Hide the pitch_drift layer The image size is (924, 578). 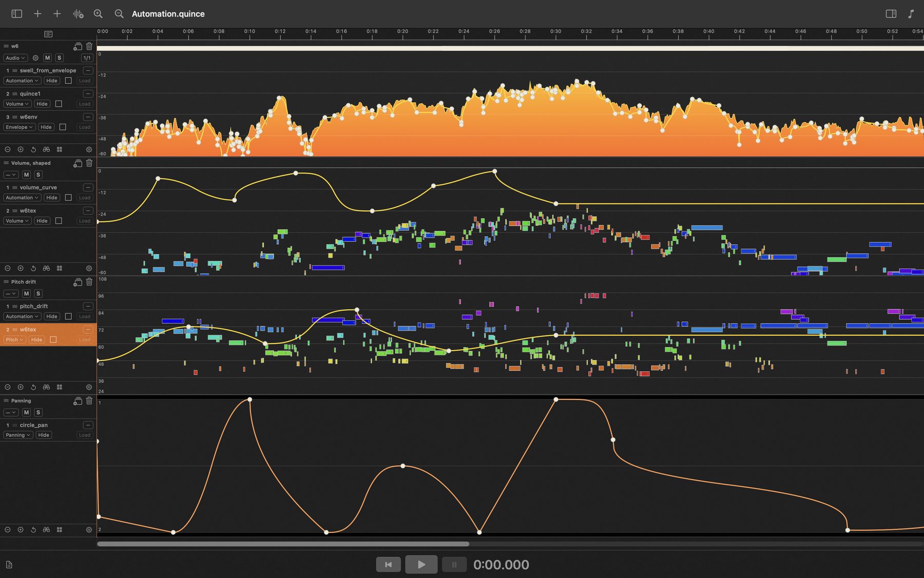coord(52,316)
